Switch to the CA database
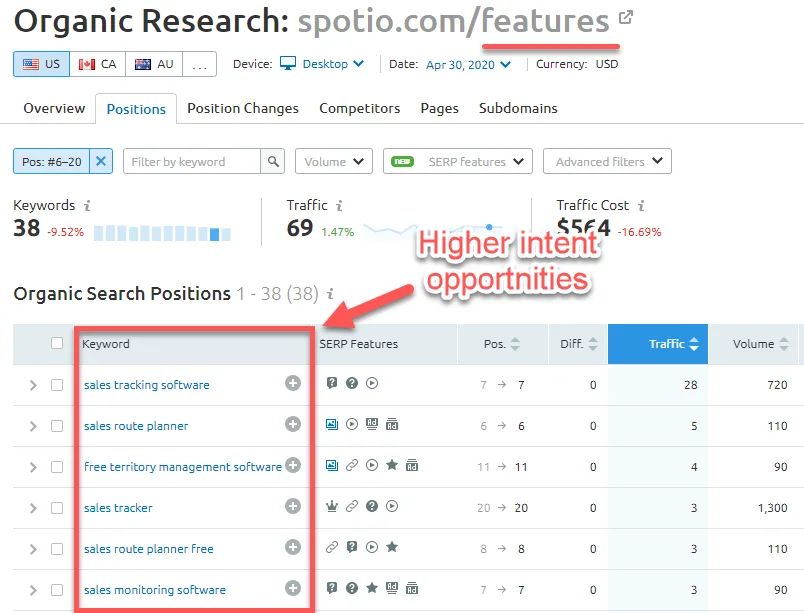804x613 pixels. (x=97, y=64)
